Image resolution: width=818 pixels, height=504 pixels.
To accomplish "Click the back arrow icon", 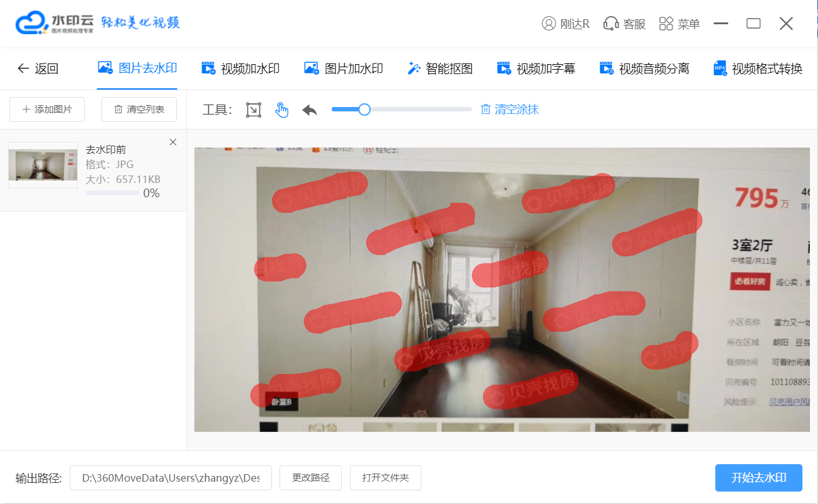I will pos(23,68).
